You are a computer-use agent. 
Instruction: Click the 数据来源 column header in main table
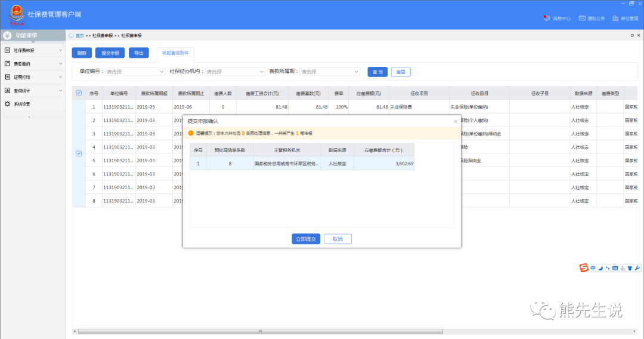[x=583, y=93]
